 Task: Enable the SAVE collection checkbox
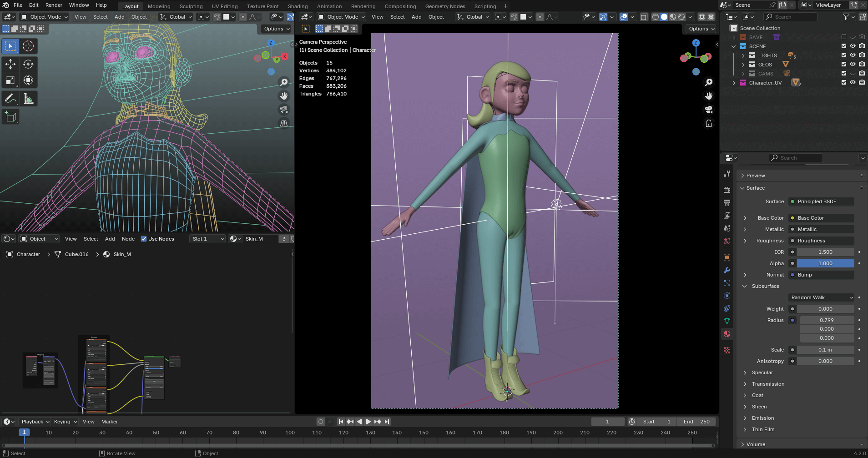click(844, 37)
